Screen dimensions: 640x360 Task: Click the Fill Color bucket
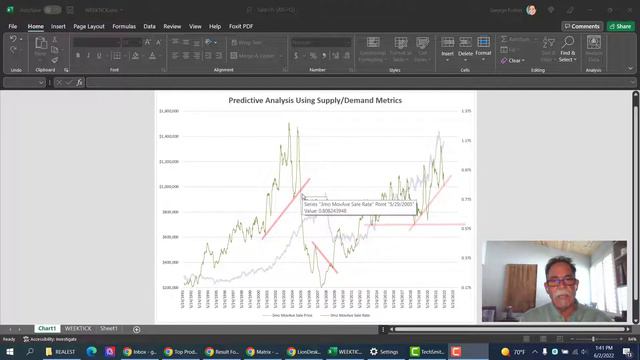[x=136, y=56]
